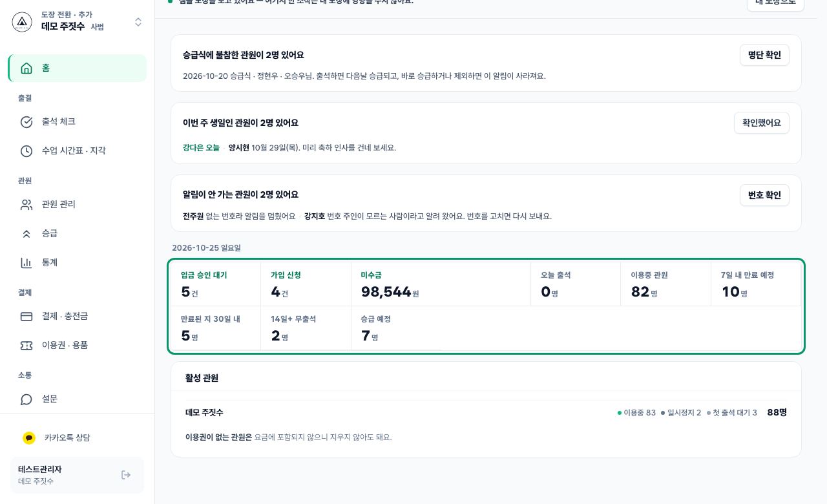Select the 미수금 98,544원 stat
Screen dimensions: 827x504
pos(441,284)
